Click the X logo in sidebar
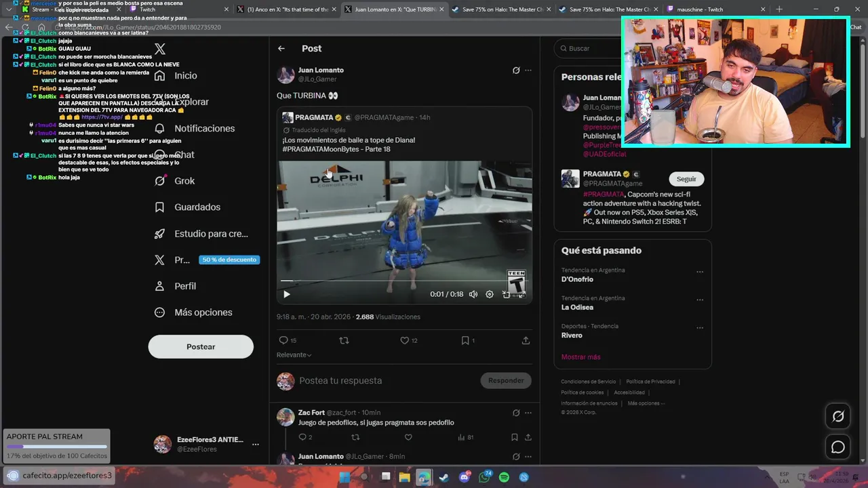Image resolution: width=868 pixels, height=488 pixels. click(160, 49)
